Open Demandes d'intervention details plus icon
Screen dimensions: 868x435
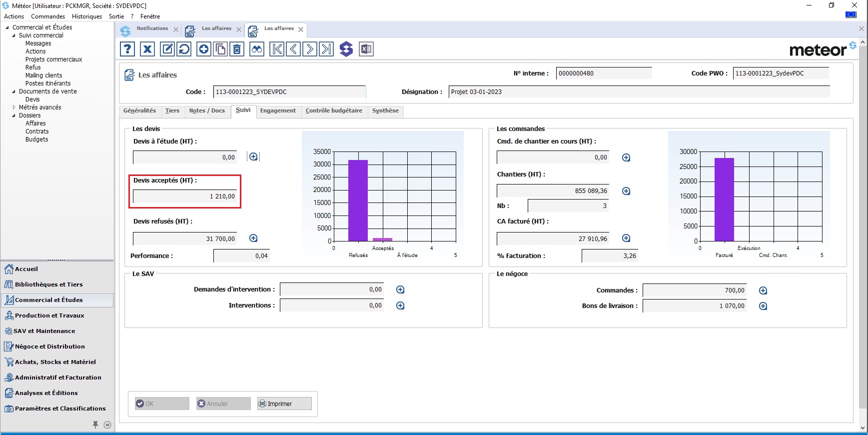(400, 289)
